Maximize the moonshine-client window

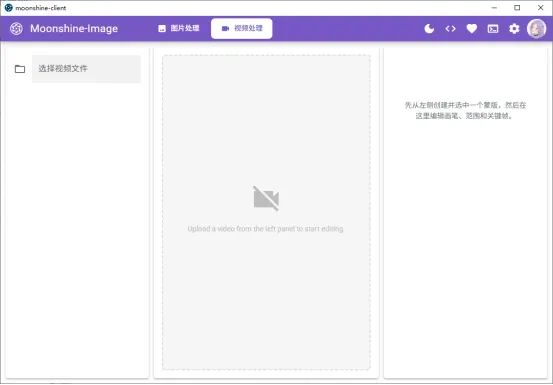(x=517, y=8)
